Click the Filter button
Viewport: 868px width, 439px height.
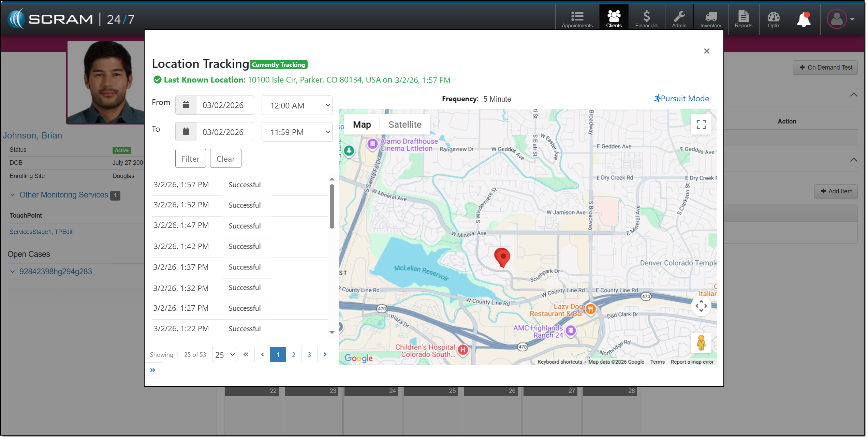click(x=191, y=159)
